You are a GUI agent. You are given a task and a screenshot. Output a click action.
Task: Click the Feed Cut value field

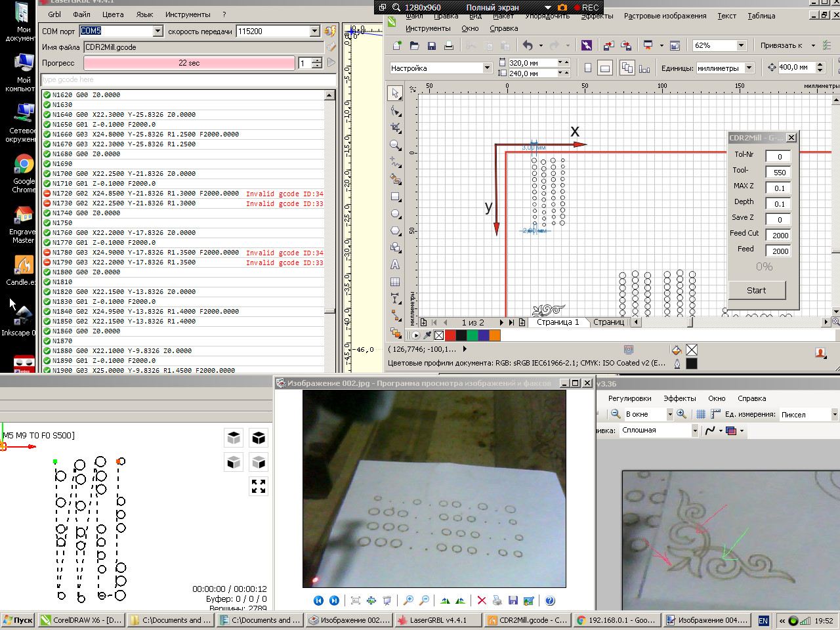tap(778, 235)
